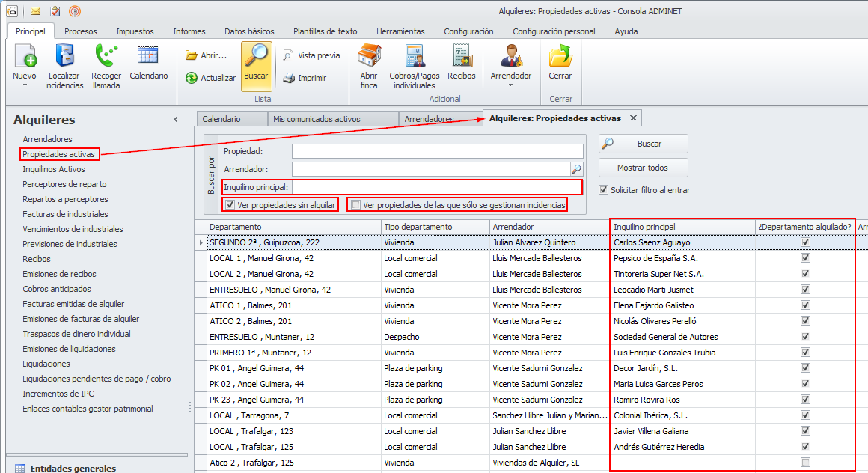Open Abrir finca house icon
This screenshot has height=473, width=868.
point(369,57)
